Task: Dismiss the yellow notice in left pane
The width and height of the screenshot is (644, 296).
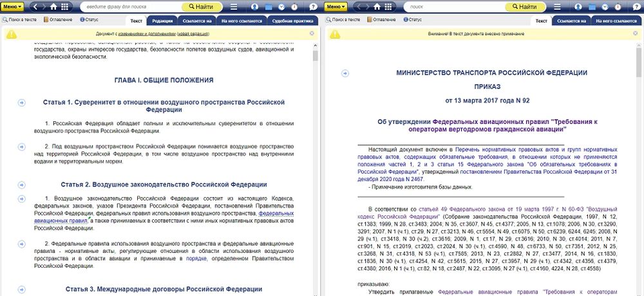Action: pos(312,33)
